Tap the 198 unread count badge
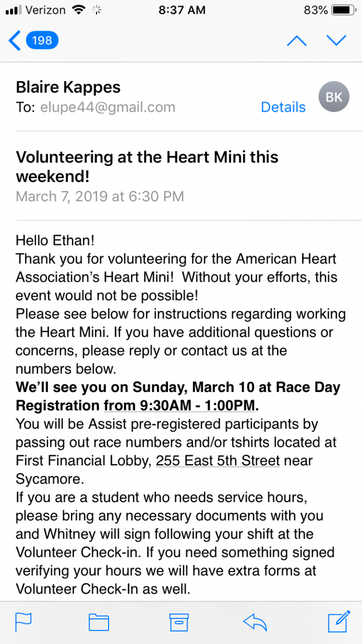362x644 pixels. click(x=42, y=40)
